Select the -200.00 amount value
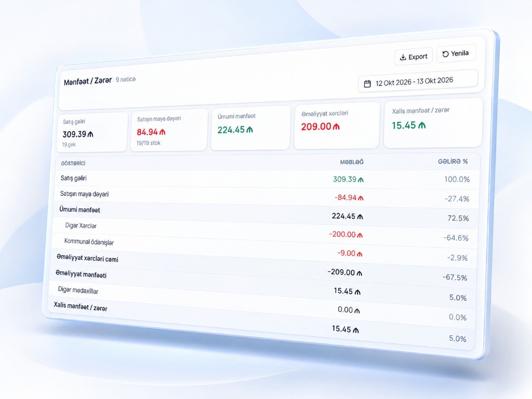Screen dimensions: 532x399 pos(345,234)
